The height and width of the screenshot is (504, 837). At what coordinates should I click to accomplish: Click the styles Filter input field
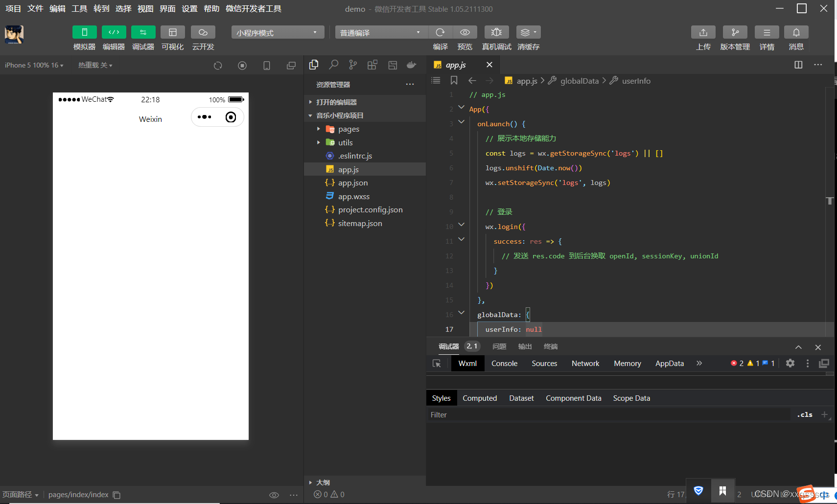point(608,414)
